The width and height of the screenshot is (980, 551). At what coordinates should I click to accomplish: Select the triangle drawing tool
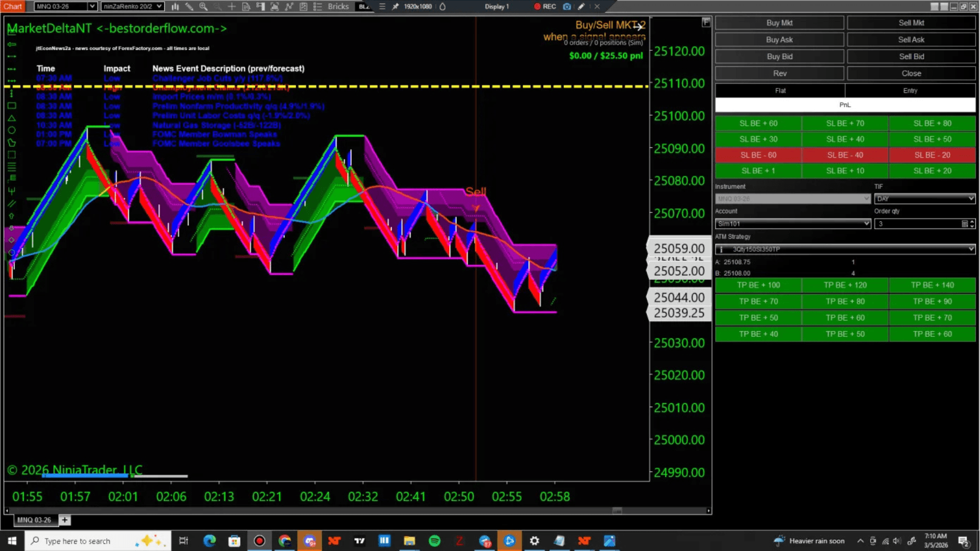click(x=12, y=118)
